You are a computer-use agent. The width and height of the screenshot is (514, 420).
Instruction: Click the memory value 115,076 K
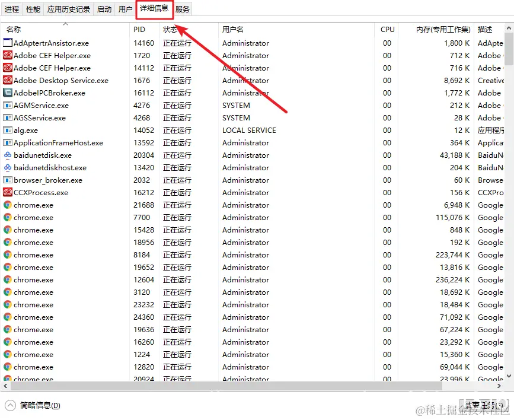452,218
